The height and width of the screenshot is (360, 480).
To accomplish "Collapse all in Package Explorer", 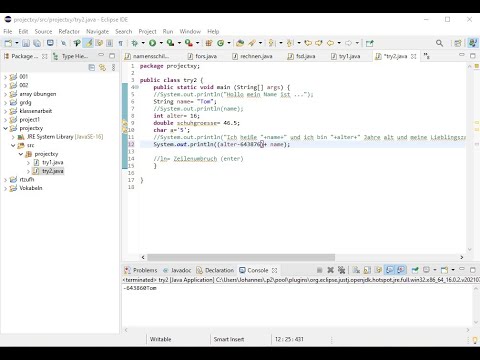I will point(92,68).
